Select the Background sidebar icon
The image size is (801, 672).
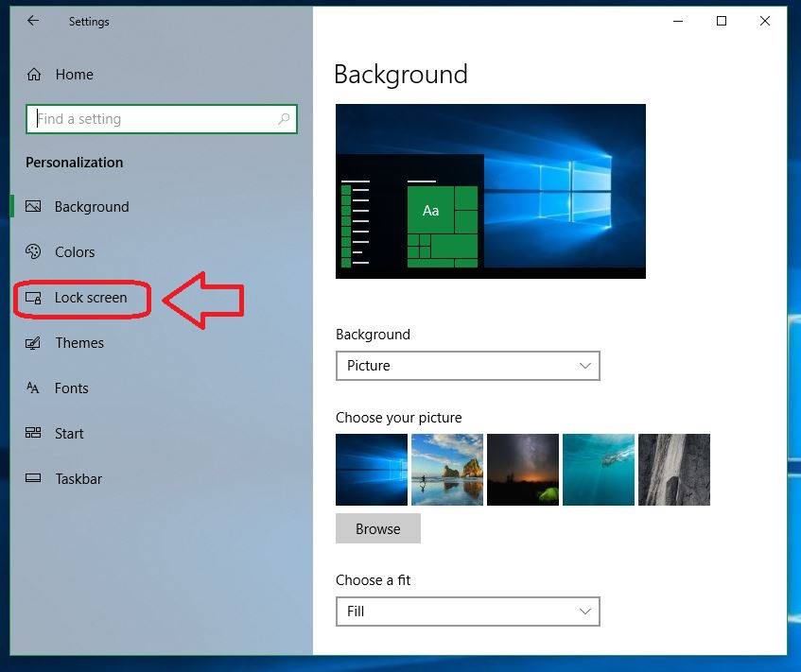(x=34, y=206)
